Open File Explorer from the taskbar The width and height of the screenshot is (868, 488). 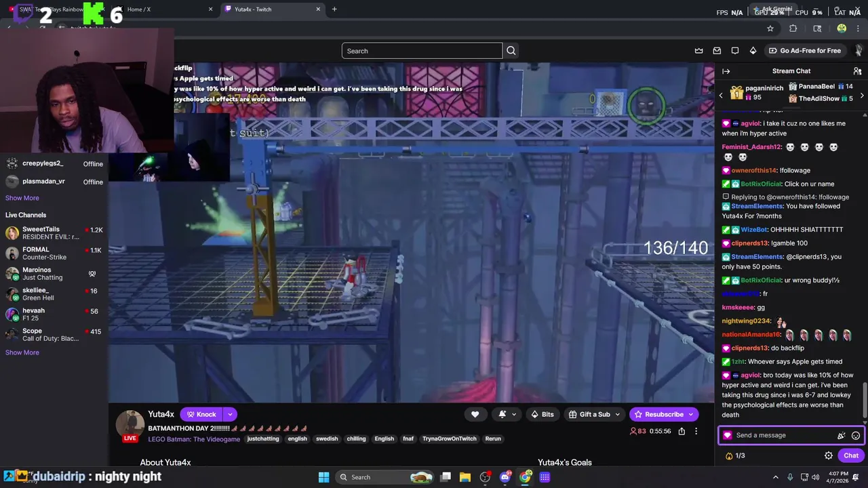click(x=465, y=477)
